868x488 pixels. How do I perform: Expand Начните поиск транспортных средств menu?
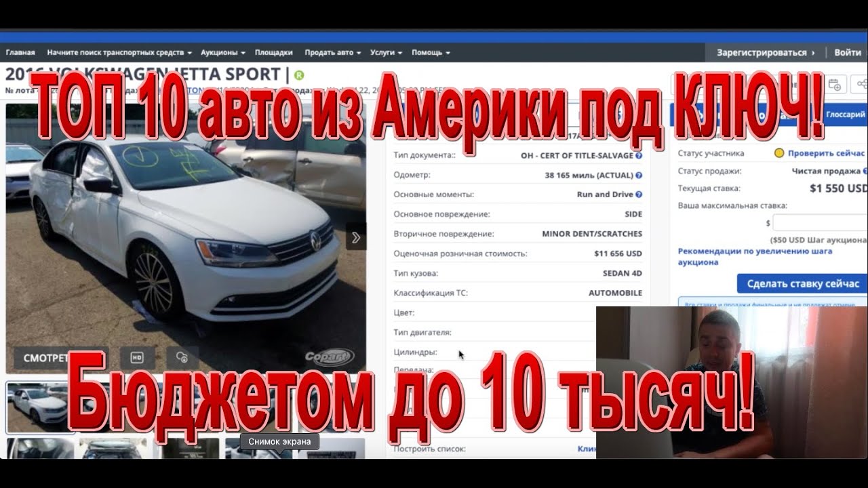pyautogui.click(x=119, y=52)
